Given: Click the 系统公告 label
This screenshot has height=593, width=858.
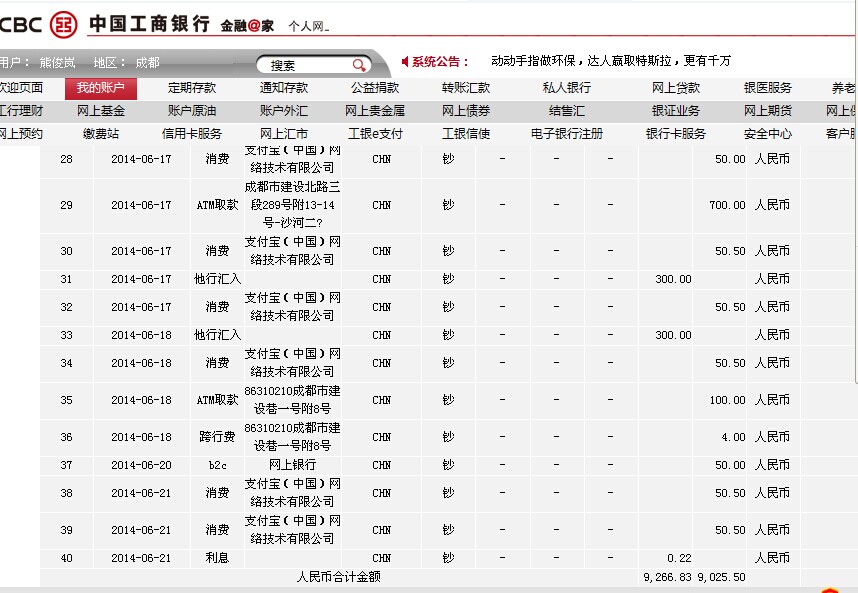Looking at the screenshot, I should (x=440, y=62).
